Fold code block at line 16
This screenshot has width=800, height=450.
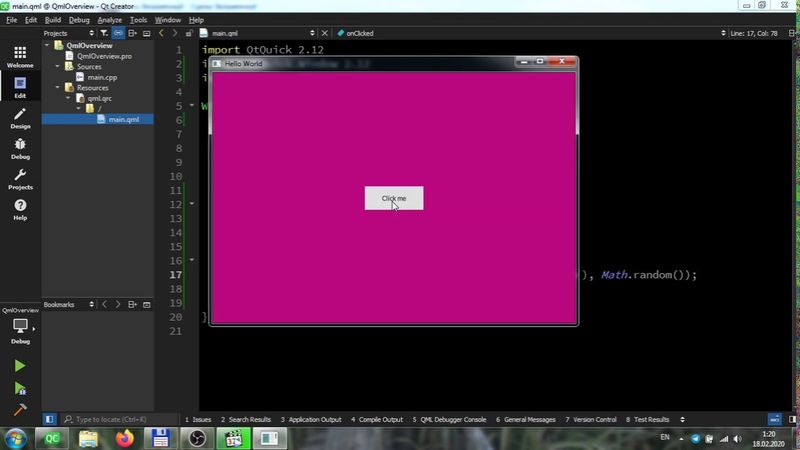(192, 260)
